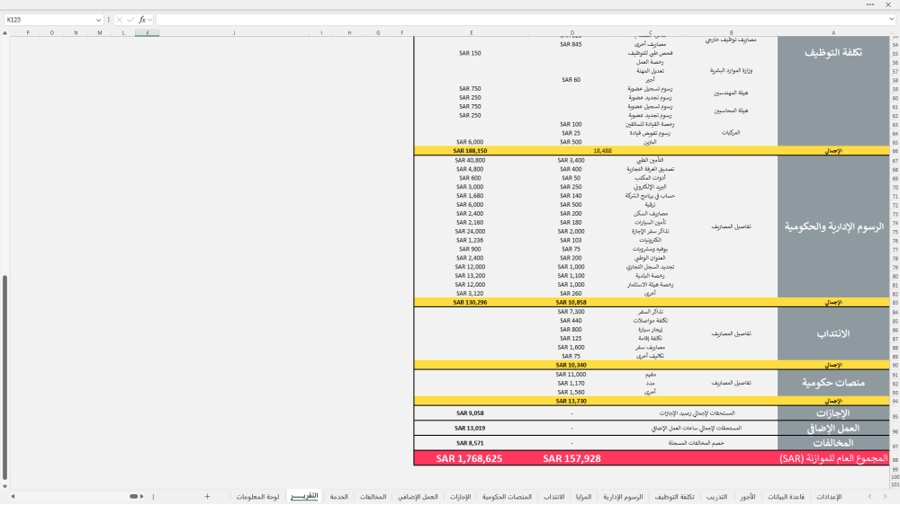Click horizontal scrollbar right arrow
Screen dimensions: 900x505
[x=142, y=496]
